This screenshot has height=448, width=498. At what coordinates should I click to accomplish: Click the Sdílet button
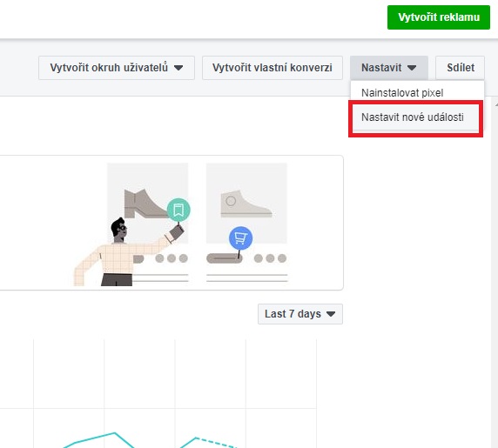tap(460, 68)
